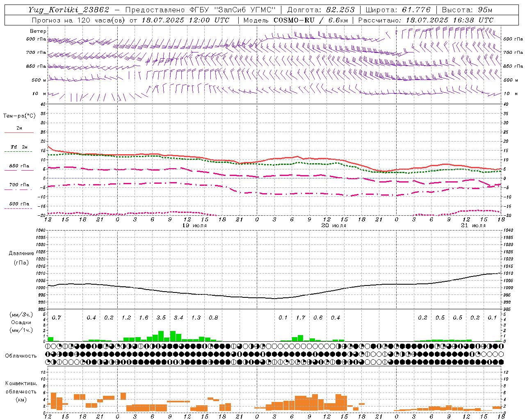The width and height of the screenshot is (525, 420).
Task: Click the 500 гПа dotted legend sample in the temperature panel
Action: click(18, 208)
